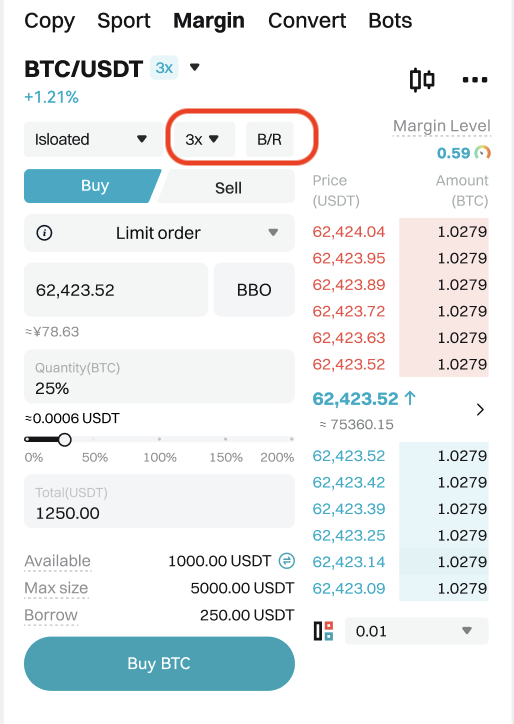
Task: Click the 0.59 margin level value
Action: pyautogui.click(x=454, y=153)
